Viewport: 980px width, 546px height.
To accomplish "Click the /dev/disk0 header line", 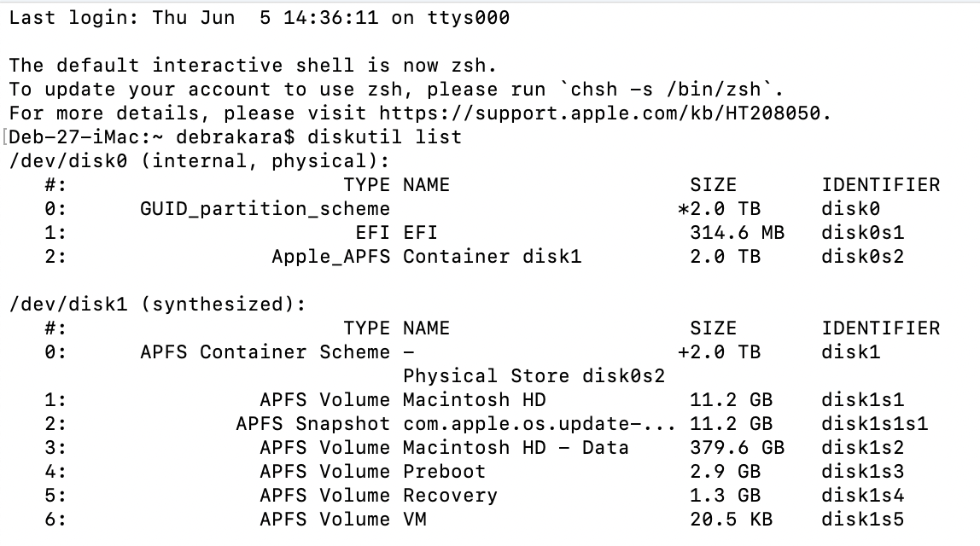I will (x=200, y=161).
